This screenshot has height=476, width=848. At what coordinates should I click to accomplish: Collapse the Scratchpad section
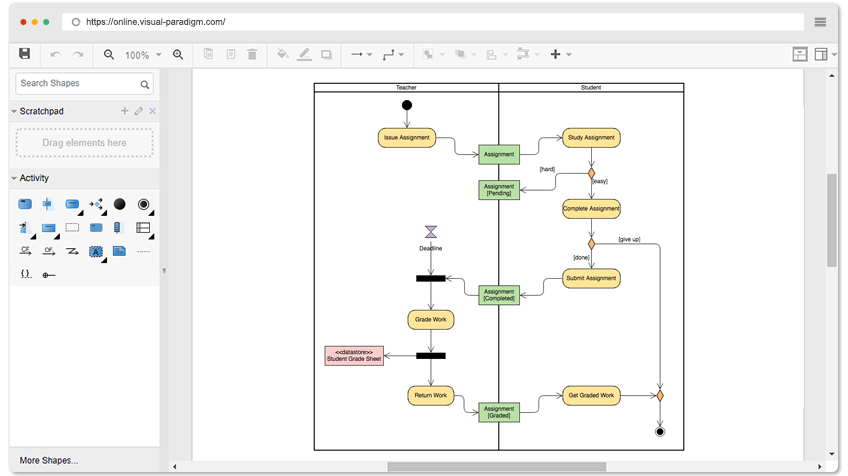coord(14,111)
